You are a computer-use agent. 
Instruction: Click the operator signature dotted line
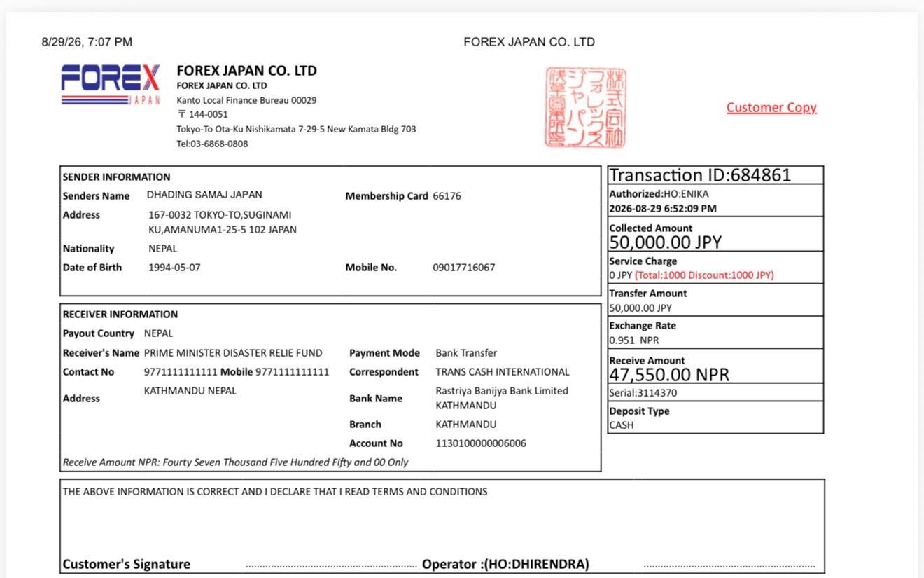(729, 566)
